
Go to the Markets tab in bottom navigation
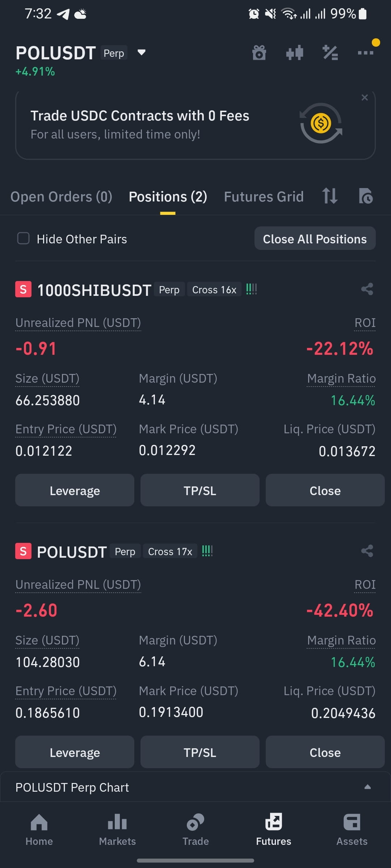[x=117, y=829]
